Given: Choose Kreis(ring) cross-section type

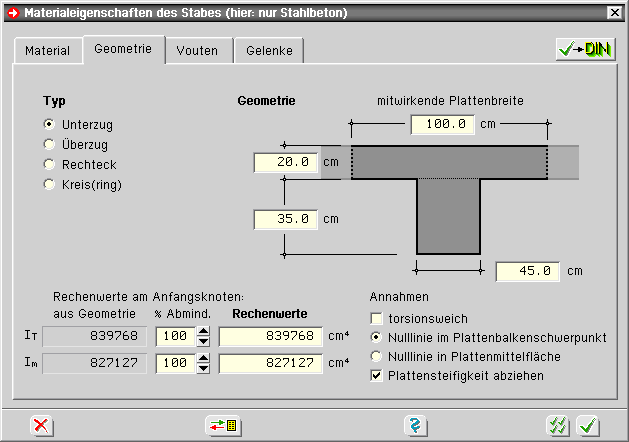Looking at the screenshot, I should point(48,184).
